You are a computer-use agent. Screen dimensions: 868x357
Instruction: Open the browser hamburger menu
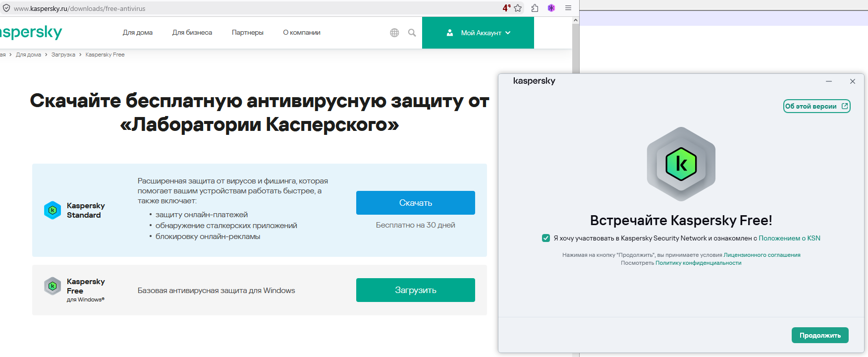pyautogui.click(x=568, y=8)
